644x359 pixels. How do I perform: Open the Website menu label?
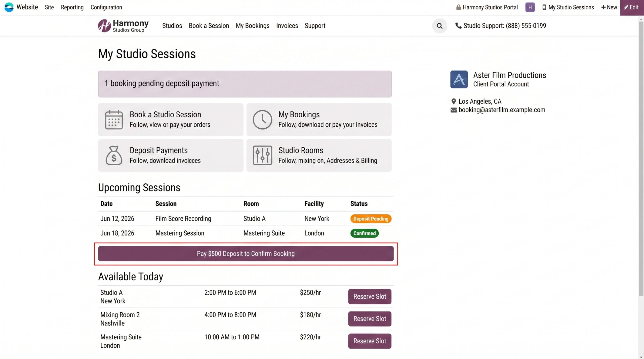(27, 7)
